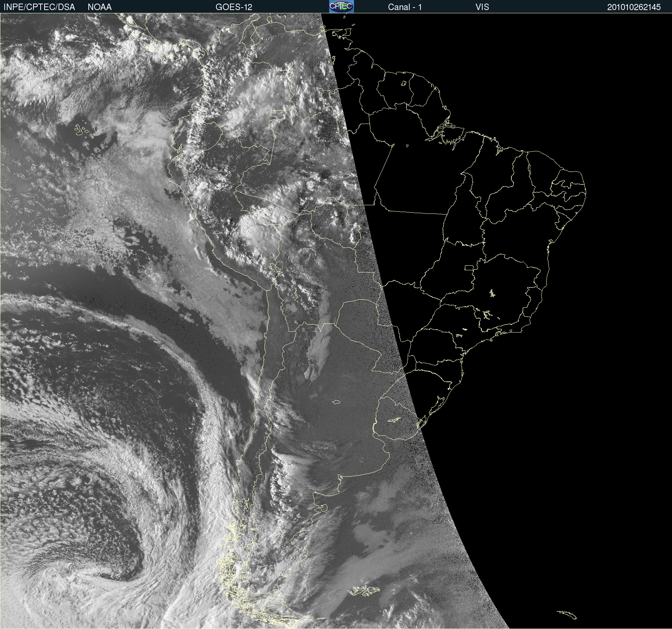Click the 201010262145 timestamp
The height and width of the screenshot is (629, 672).
634,7
